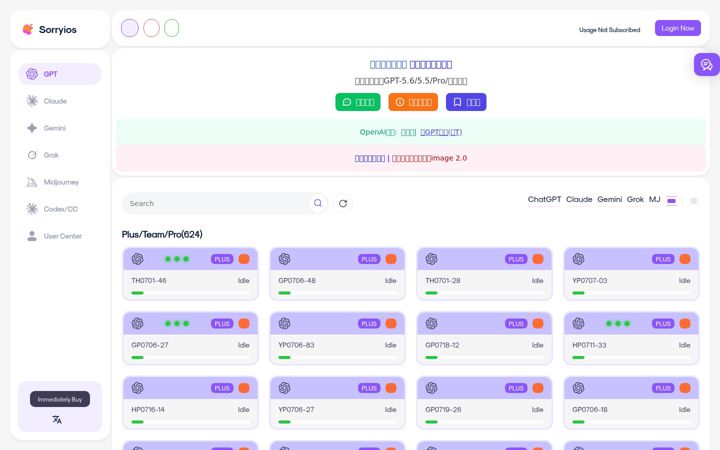Click the PLUS badge on YP0706-27 card

pos(369,388)
